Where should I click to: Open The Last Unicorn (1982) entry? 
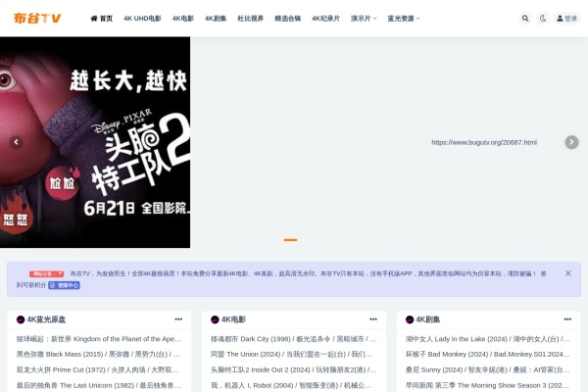click(x=99, y=385)
